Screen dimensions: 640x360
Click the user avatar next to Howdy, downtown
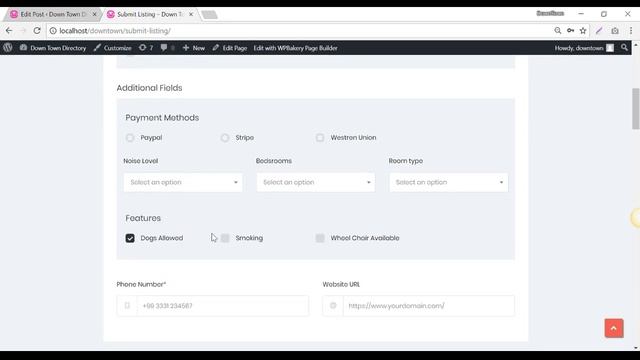coord(610,48)
